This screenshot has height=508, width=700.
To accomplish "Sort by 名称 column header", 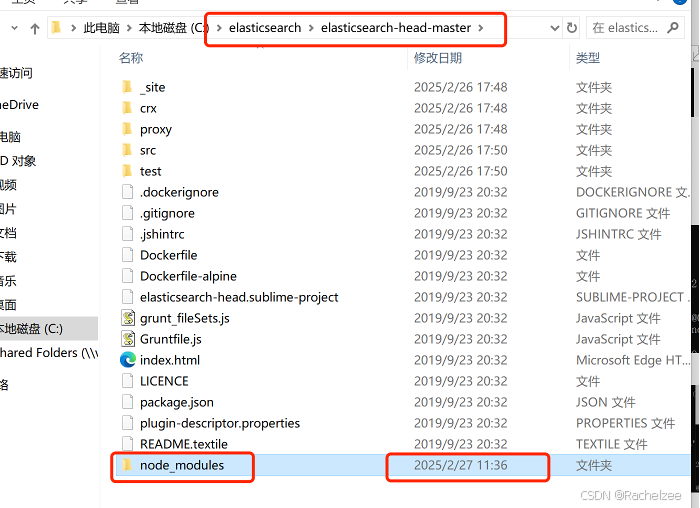I will [131, 58].
